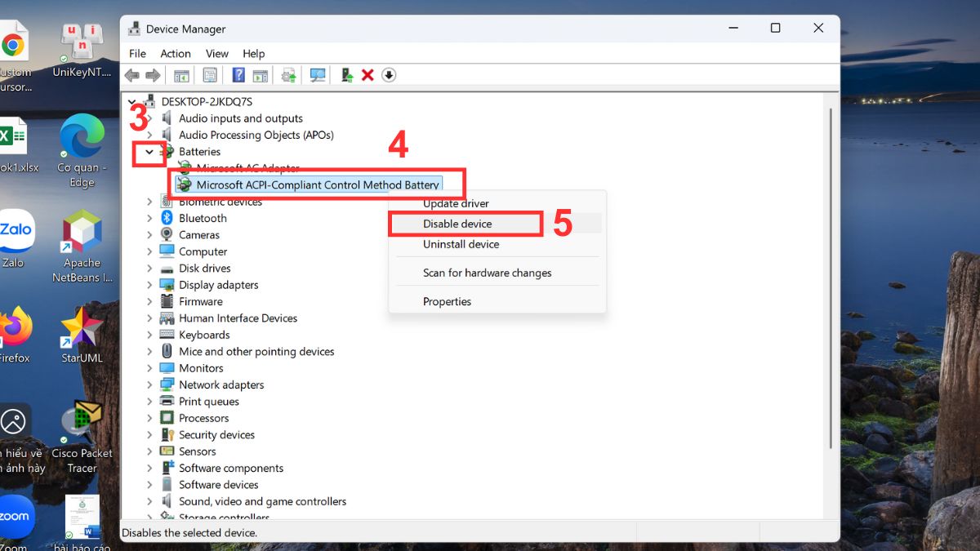Click the Disk drives category icon

[167, 268]
